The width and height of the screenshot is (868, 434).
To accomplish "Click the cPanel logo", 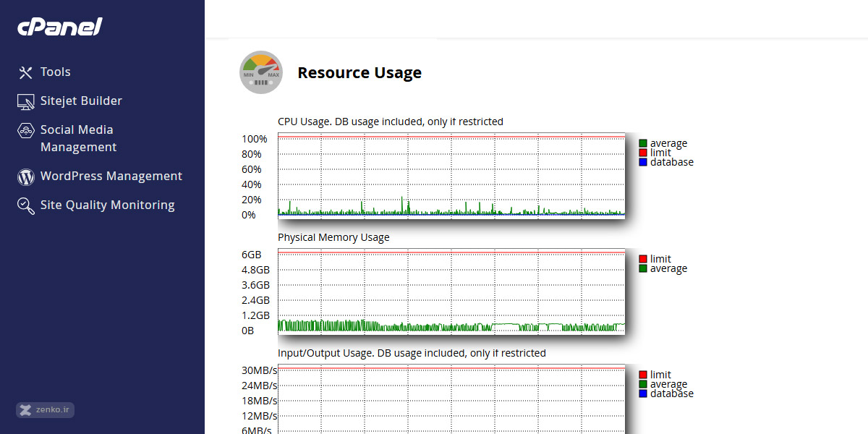I will click(x=59, y=27).
